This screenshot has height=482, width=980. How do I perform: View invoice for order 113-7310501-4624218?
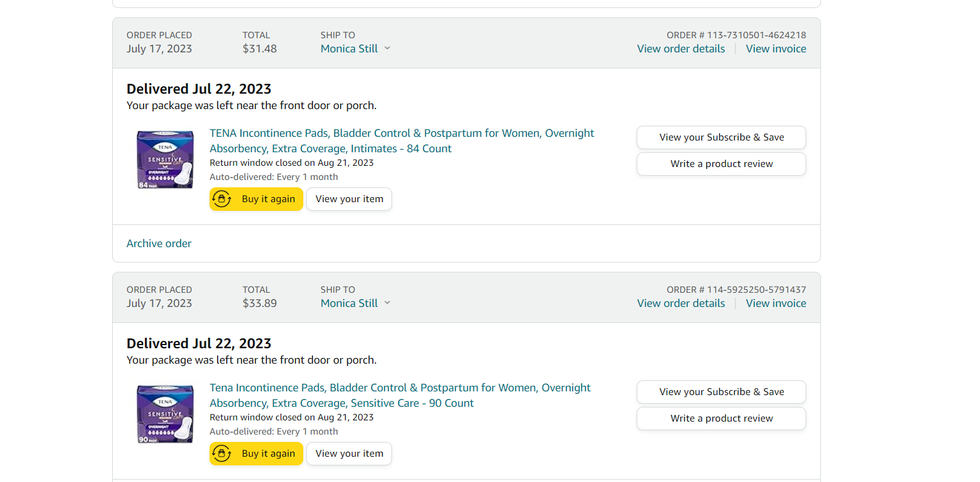point(776,49)
